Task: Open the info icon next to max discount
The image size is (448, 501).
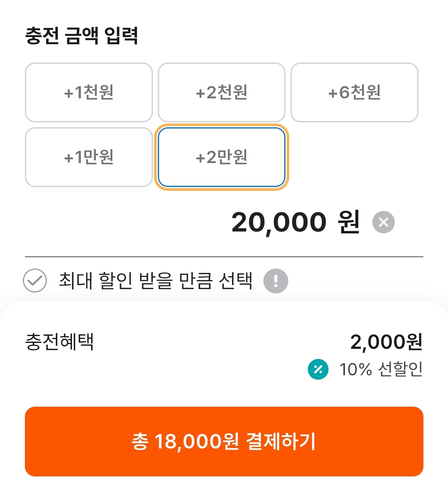Action: pyautogui.click(x=276, y=281)
